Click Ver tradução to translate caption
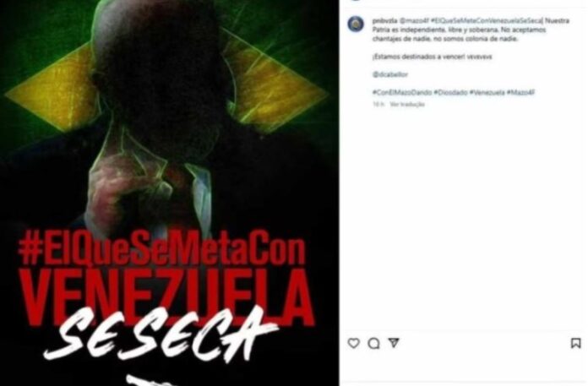The image size is (588, 386). (407, 105)
